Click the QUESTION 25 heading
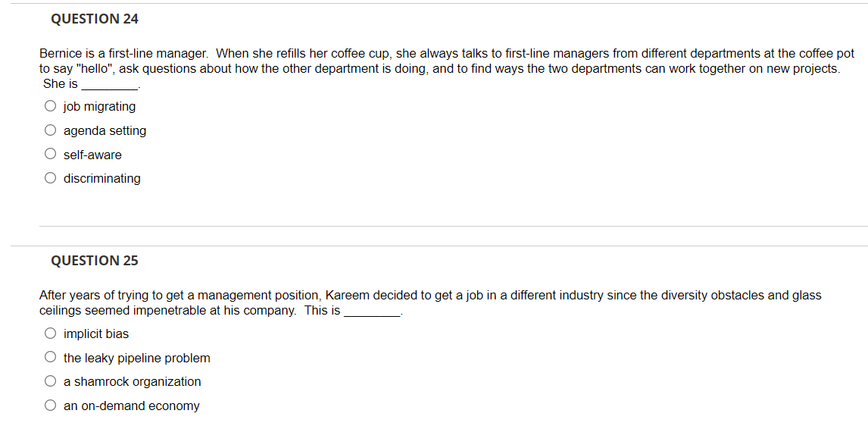 95,260
